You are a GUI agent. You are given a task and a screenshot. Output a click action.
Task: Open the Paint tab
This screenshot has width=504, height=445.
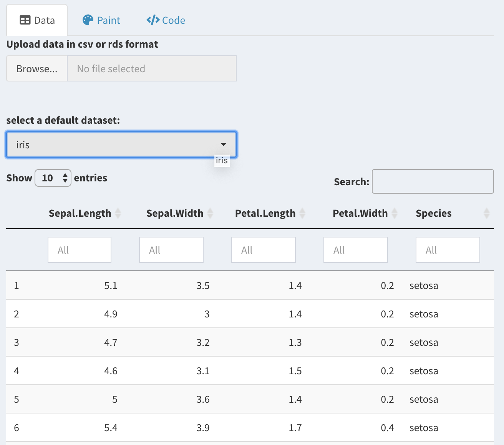(x=101, y=20)
